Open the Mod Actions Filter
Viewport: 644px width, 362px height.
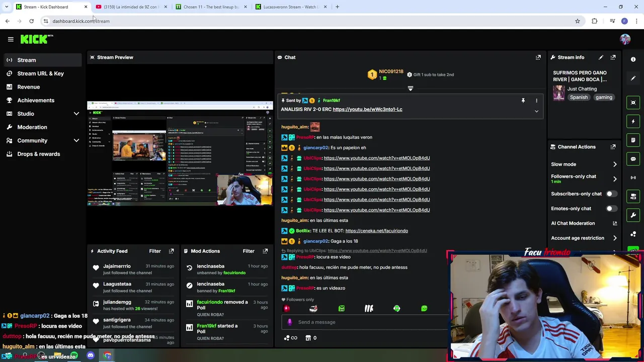249,251
